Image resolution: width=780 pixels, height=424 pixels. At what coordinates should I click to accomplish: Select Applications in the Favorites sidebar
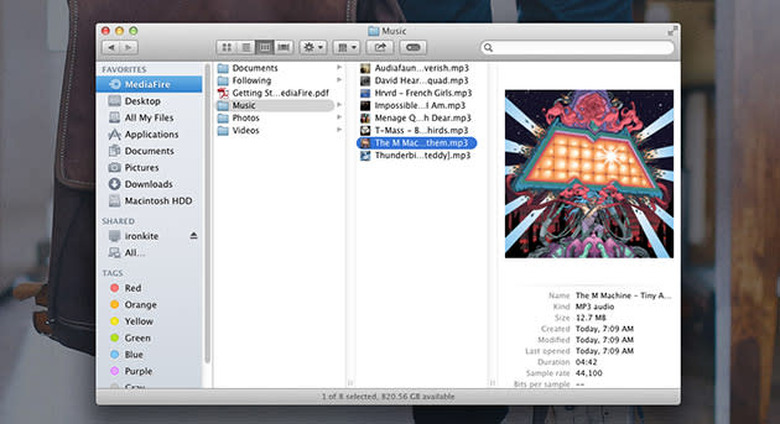(151, 134)
